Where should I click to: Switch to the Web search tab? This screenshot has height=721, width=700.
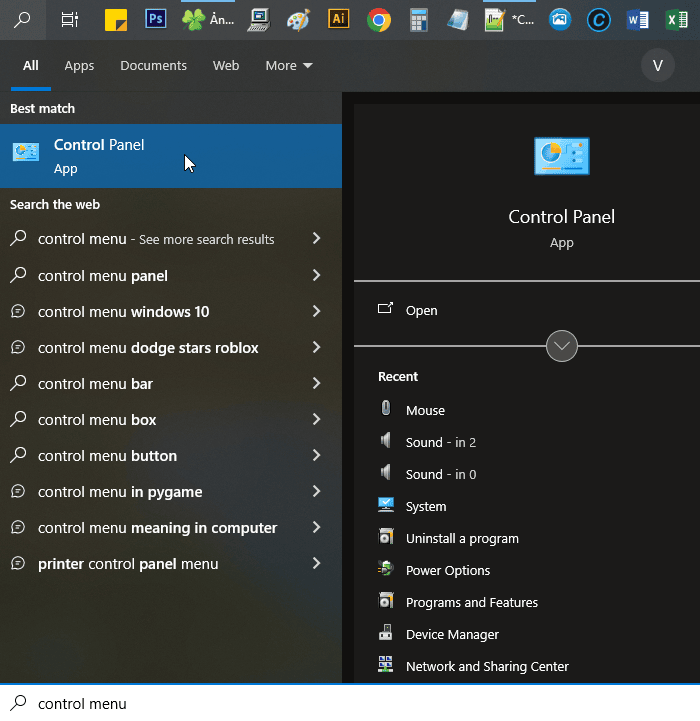point(226,65)
